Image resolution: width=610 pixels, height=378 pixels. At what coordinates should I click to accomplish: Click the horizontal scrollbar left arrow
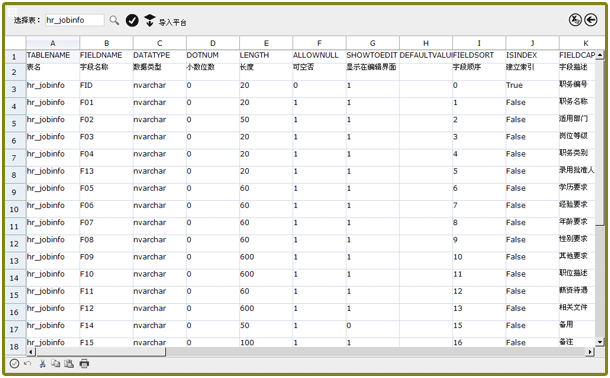point(31,352)
